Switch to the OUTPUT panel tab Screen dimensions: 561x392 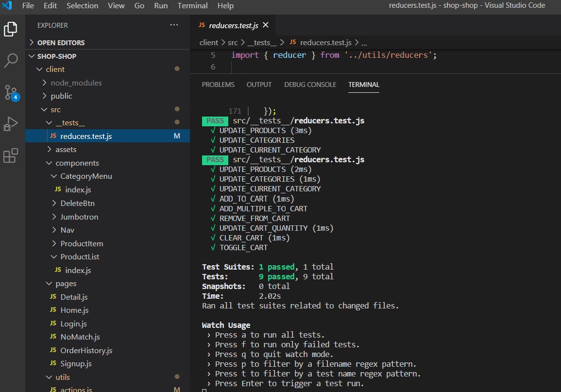[259, 85]
